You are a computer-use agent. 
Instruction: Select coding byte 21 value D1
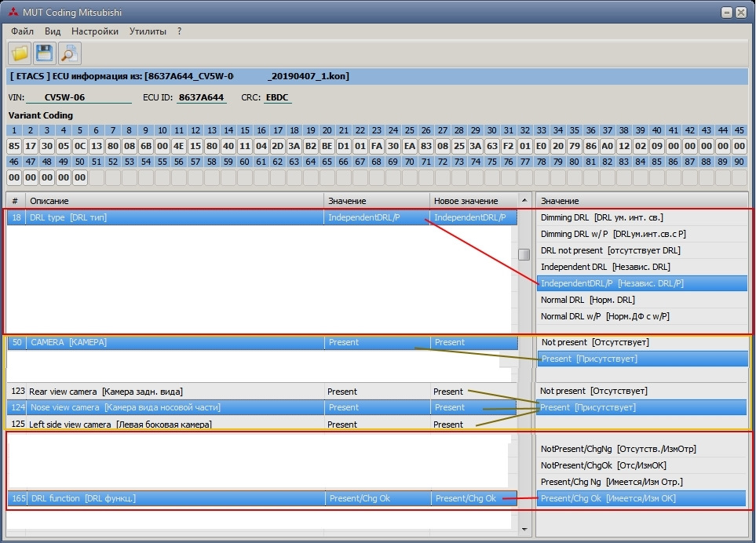pos(343,146)
